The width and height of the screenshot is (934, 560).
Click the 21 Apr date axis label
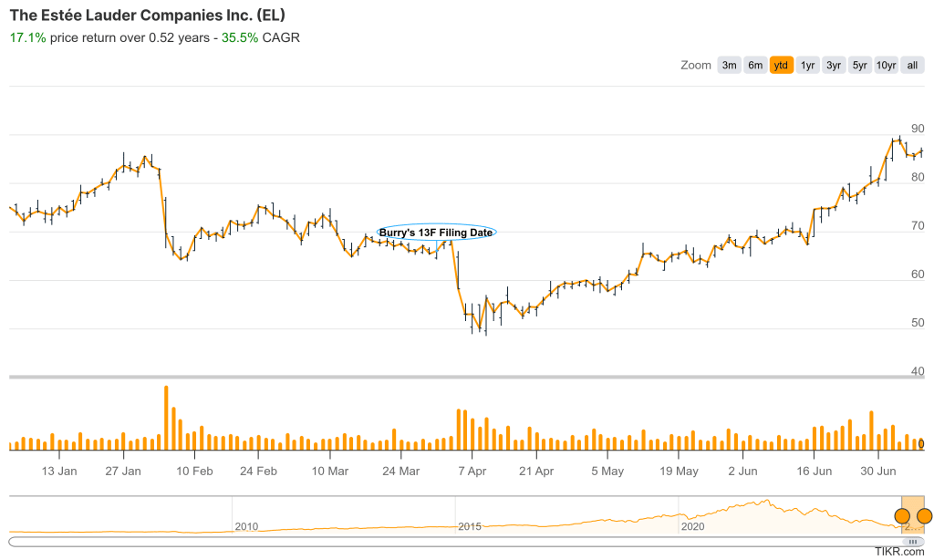[x=536, y=472]
